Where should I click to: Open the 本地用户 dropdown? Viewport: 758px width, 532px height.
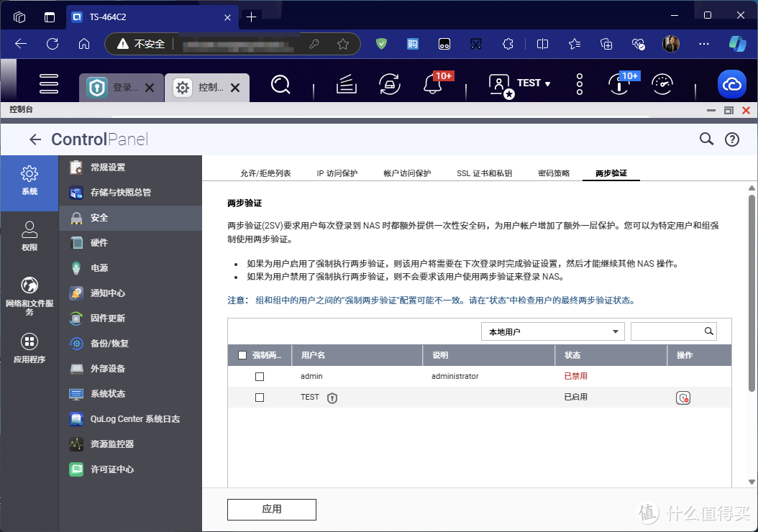(x=552, y=331)
